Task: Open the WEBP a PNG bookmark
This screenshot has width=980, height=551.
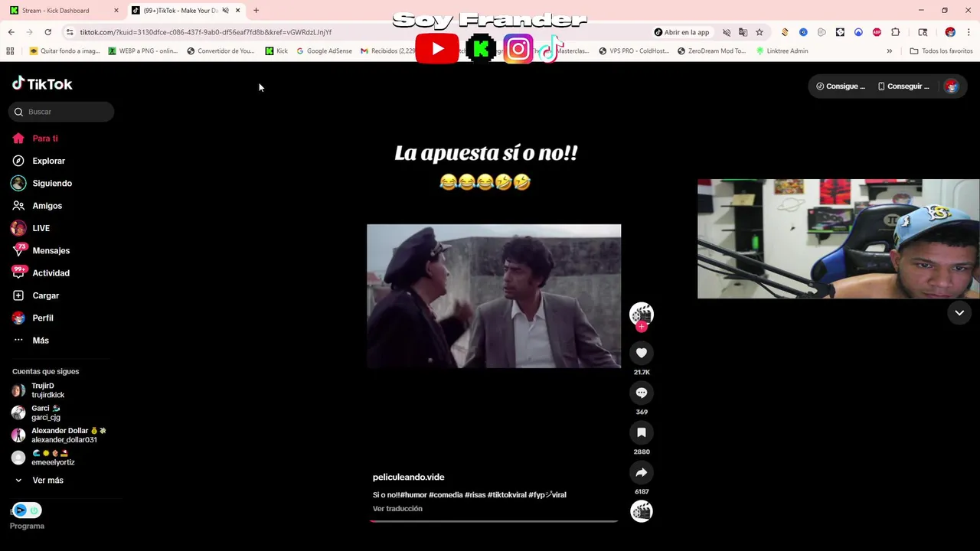Action: (143, 51)
